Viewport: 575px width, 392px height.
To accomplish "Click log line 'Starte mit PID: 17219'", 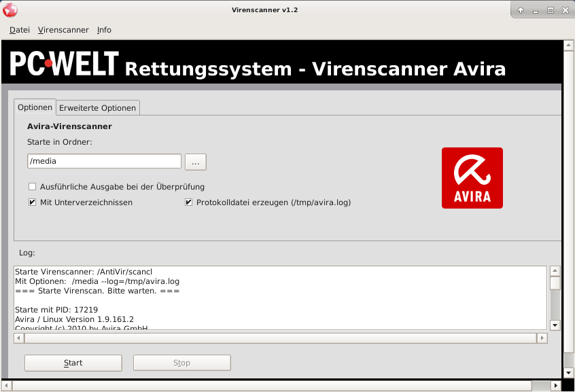I will pos(56,310).
